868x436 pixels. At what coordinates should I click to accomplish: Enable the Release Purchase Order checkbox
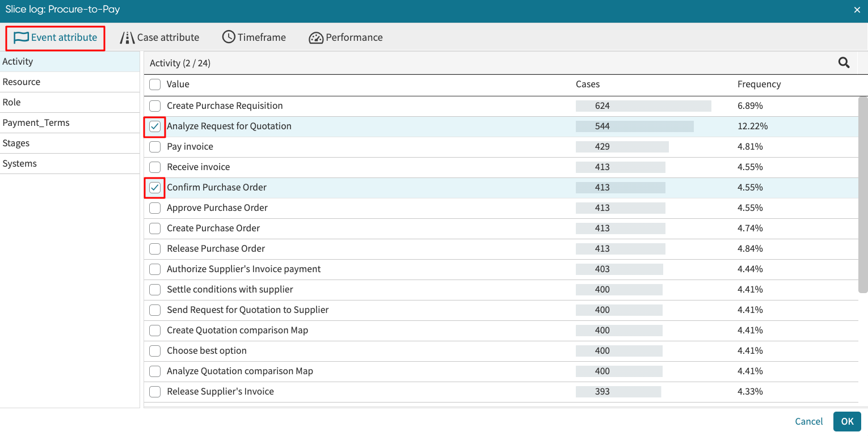pyautogui.click(x=155, y=249)
